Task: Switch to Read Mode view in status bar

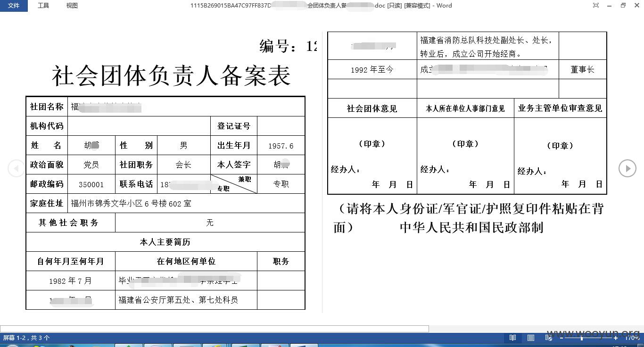Action: pos(512,338)
